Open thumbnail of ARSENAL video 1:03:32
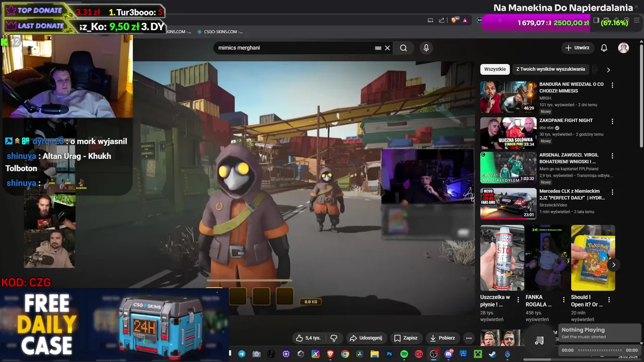The width and height of the screenshot is (644, 362). tap(508, 168)
